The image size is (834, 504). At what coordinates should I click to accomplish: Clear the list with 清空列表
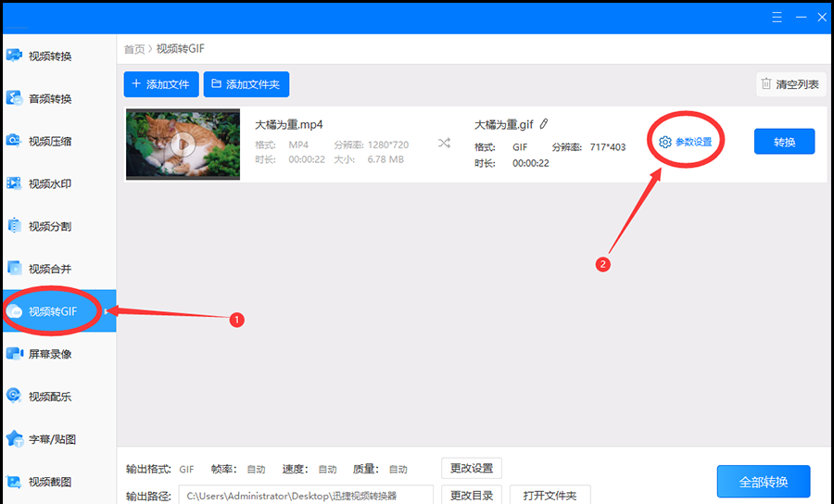[790, 84]
